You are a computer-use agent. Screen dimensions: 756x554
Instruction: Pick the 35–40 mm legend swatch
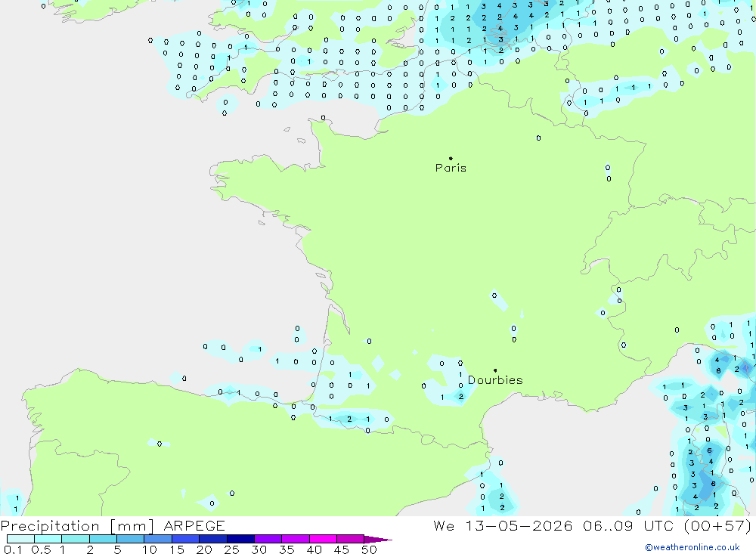(x=296, y=539)
